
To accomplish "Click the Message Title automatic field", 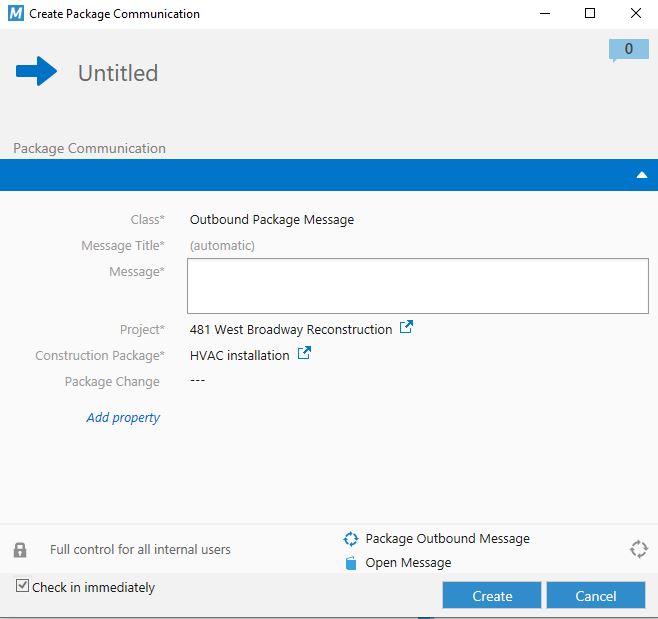I will pyautogui.click(x=222, y=246).
